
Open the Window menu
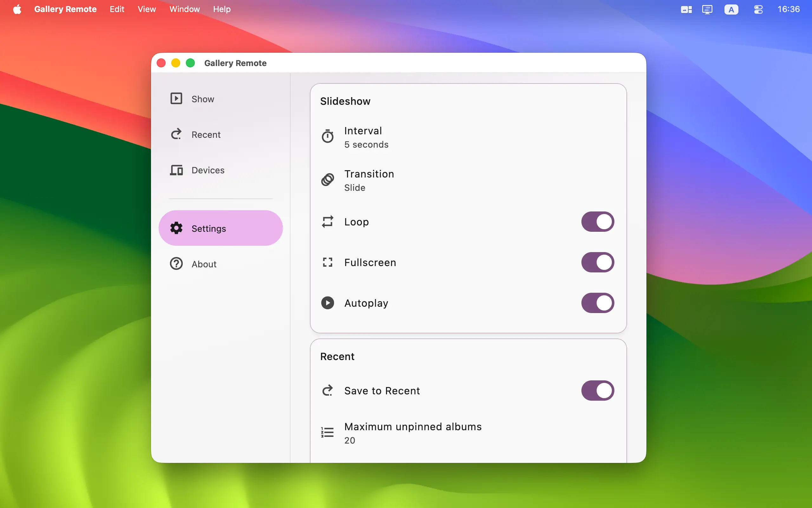pyautogui.click(x=185, y=9)
